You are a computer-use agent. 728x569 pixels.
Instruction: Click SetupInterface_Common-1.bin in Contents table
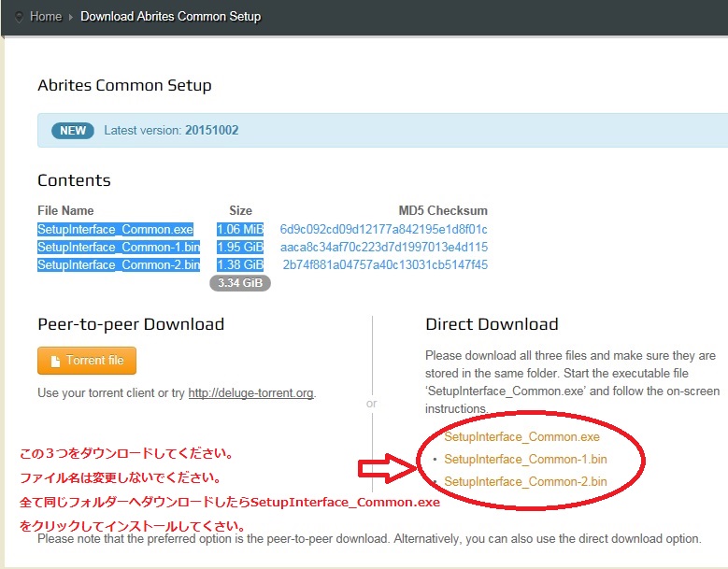tap(119, 247)
